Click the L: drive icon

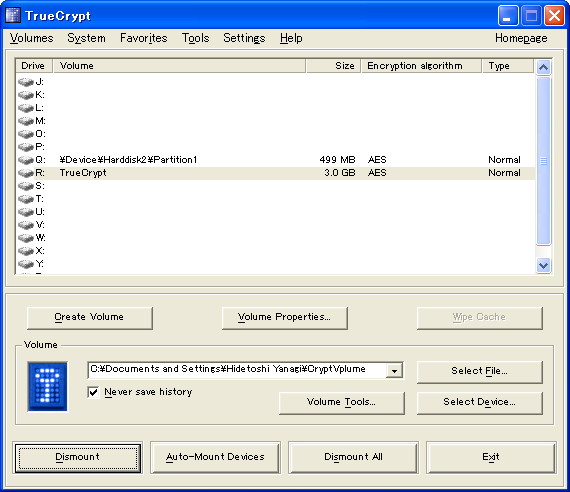pos(26,108)
